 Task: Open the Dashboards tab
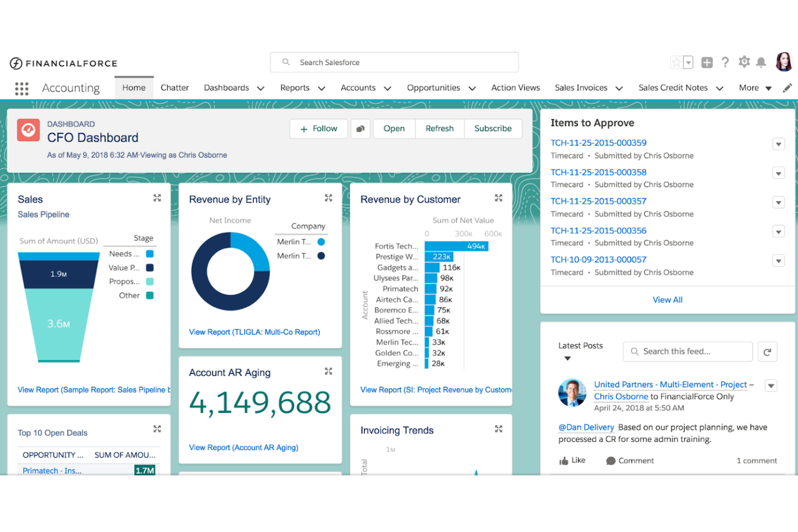click(226, 87)
